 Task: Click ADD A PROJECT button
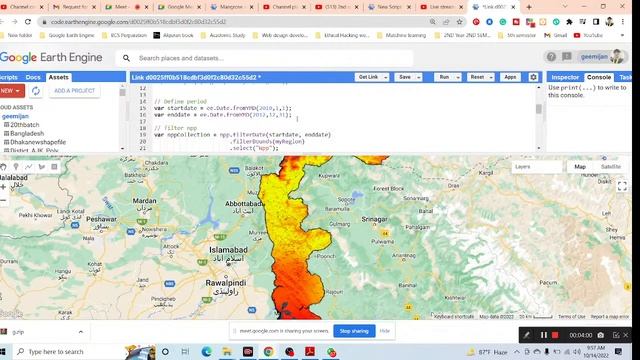point(74,91)
